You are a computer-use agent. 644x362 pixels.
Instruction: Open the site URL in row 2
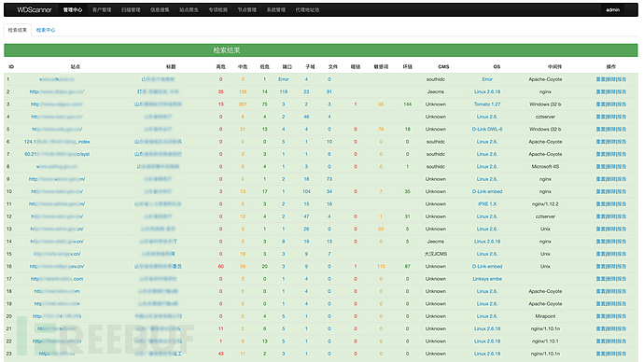point(57,92)
